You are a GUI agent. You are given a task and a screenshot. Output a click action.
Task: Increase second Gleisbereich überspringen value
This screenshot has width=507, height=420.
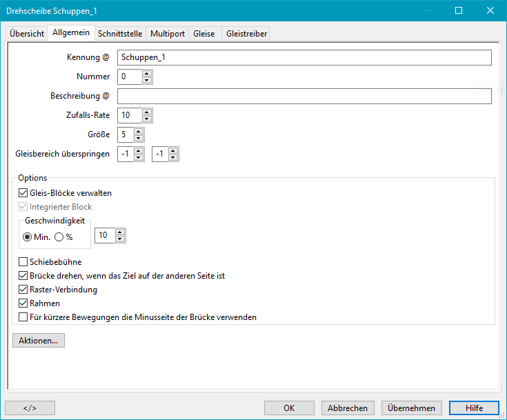173,150
